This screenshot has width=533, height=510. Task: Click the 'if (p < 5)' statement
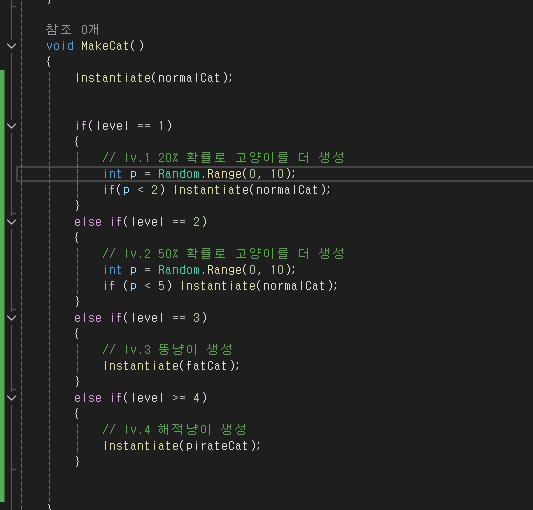coord(220,286)
